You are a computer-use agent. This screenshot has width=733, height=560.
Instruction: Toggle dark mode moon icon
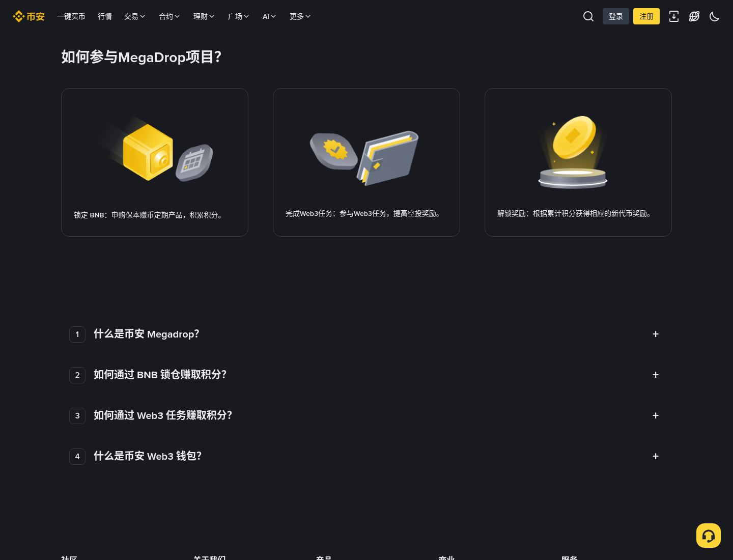tap(715, 16)
